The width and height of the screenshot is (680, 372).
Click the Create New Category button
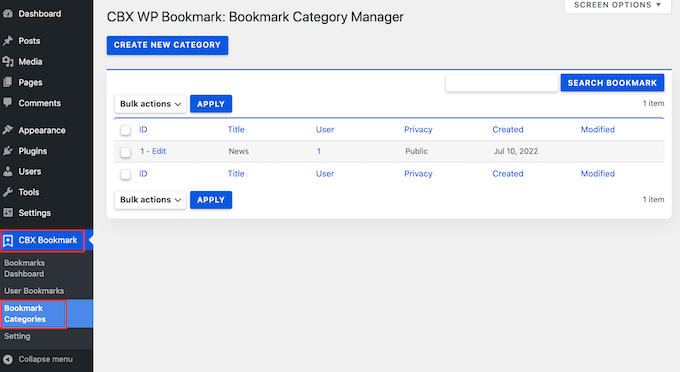click(x=167, y=45)
